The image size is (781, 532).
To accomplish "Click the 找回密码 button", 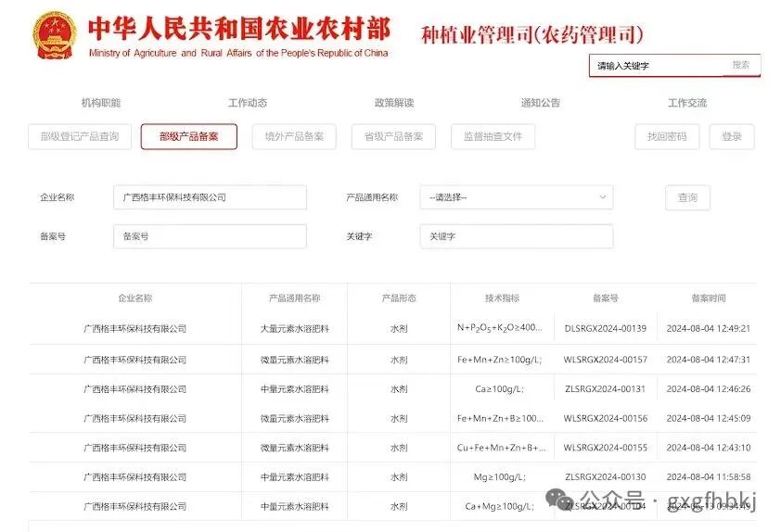I will click(x=667, y=136).
